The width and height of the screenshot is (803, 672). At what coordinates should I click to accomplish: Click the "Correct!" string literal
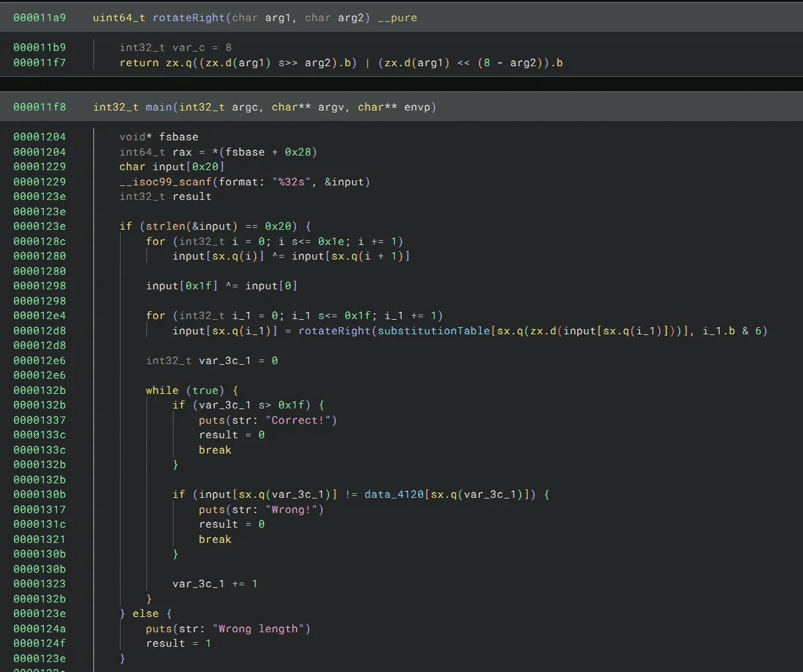[301, 420]
